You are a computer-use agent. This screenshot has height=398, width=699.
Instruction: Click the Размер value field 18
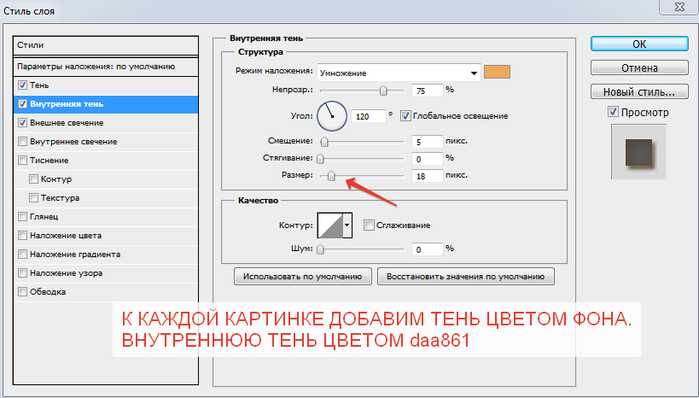point(427,176)
